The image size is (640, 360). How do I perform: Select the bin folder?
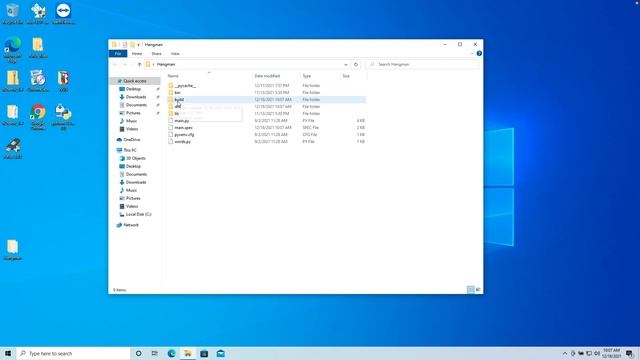click(177, 93)
